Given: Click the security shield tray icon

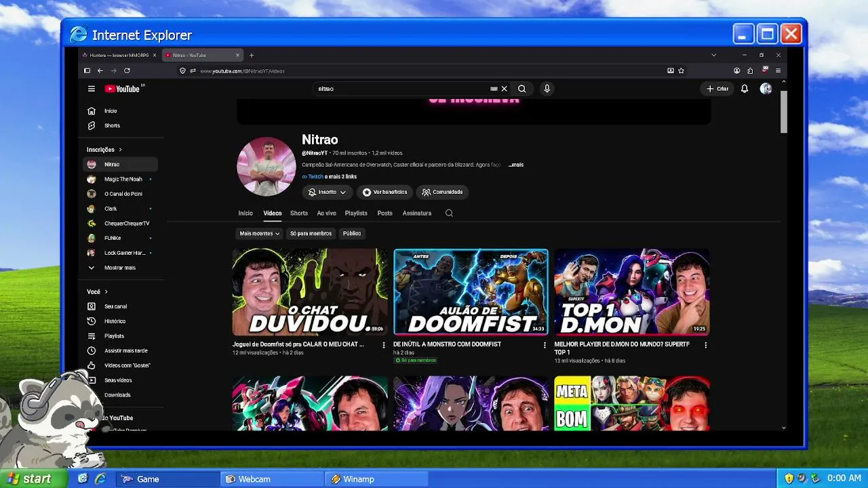Looking at the screenshot, I should click(789, 479).
